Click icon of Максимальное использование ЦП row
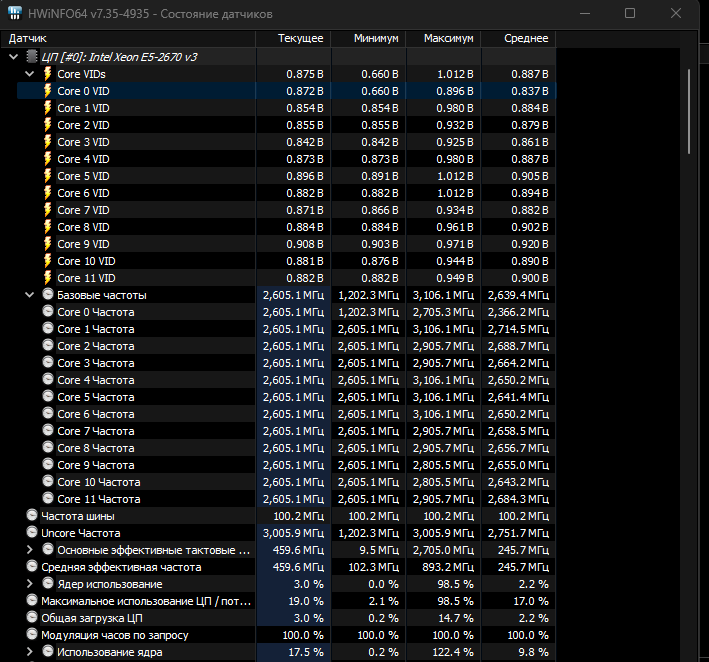Viewport: 709px width, 662px height. click(x=32, y=600)
